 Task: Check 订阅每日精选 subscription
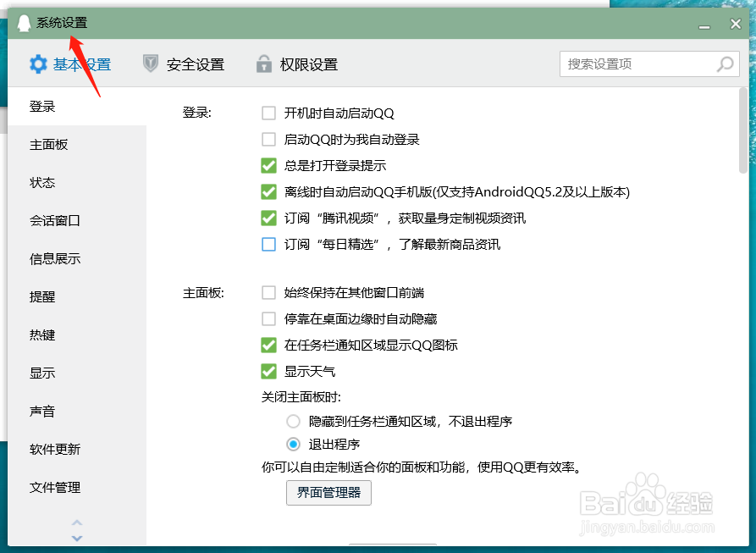tap(268, 245)
